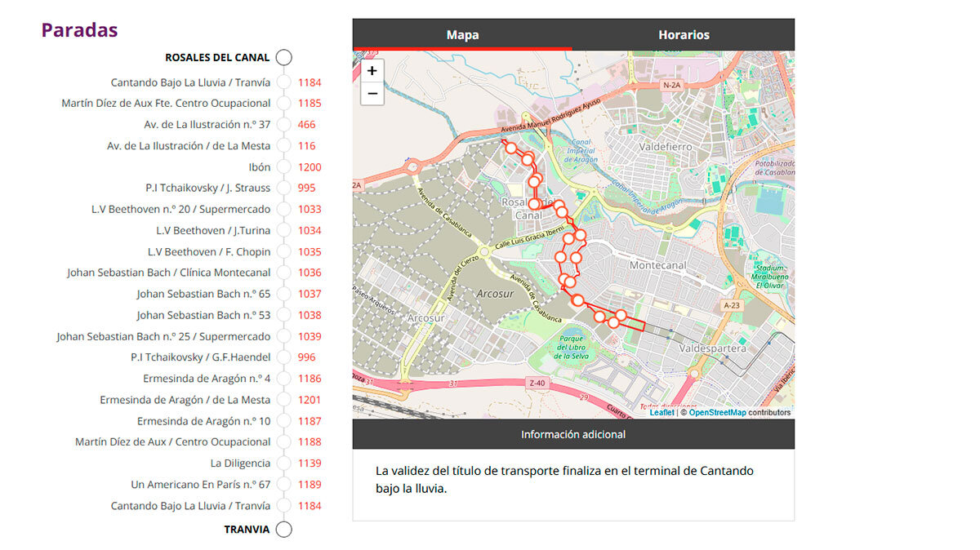Zoom out on the map
This screenshot has width=980, height=550.
pos(372,93)
